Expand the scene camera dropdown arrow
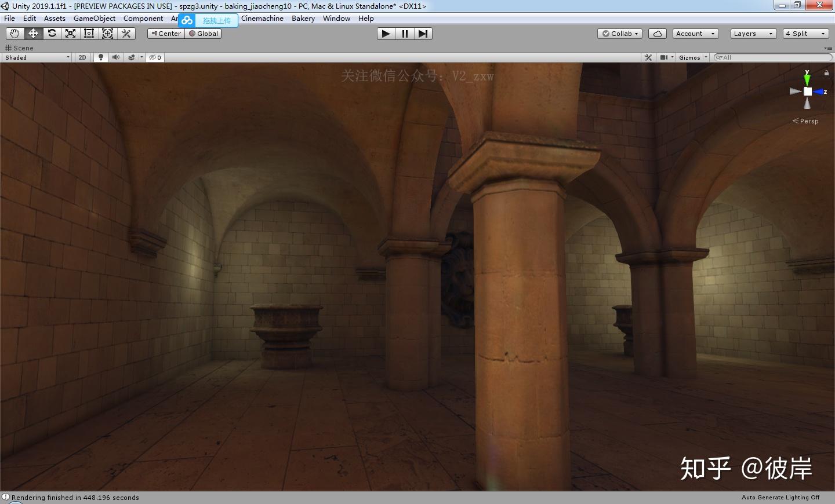The width and height of the screenshot is (835, 504). (672, 57)
